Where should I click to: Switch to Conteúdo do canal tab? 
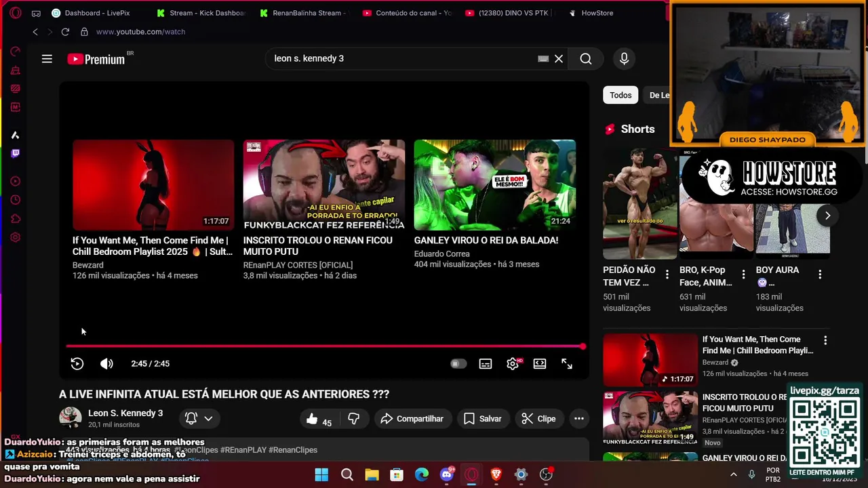(407, 13)
